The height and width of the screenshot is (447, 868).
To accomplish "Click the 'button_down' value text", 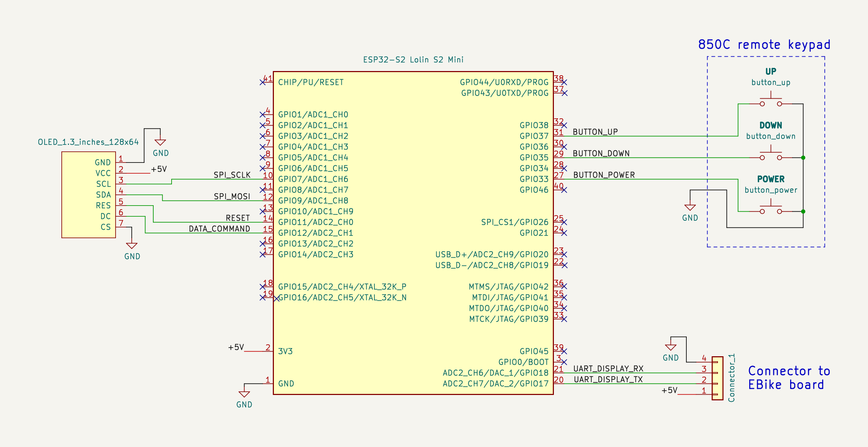I will pos(771,136).
